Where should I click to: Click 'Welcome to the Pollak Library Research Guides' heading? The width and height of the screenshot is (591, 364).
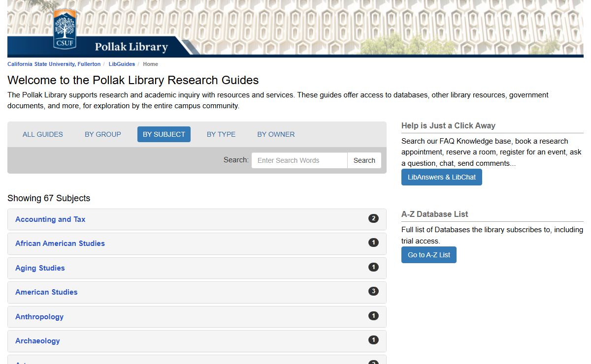coord(133,80)
